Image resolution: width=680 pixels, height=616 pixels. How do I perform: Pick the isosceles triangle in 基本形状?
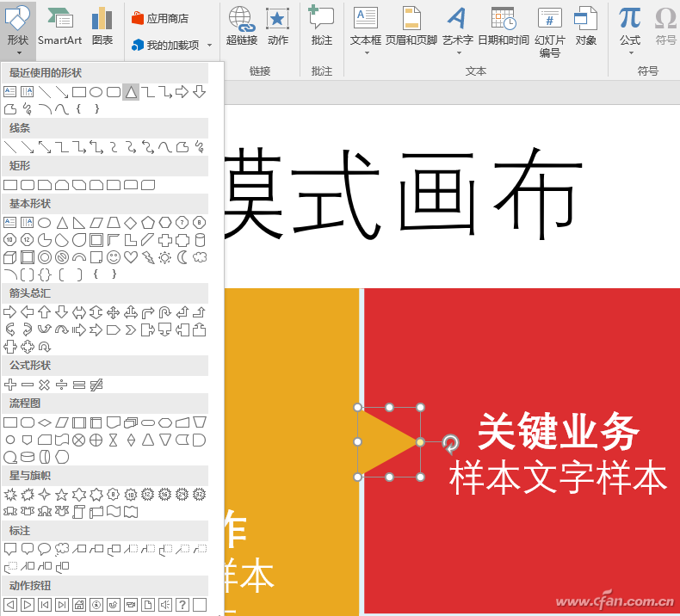pos(62,223)
